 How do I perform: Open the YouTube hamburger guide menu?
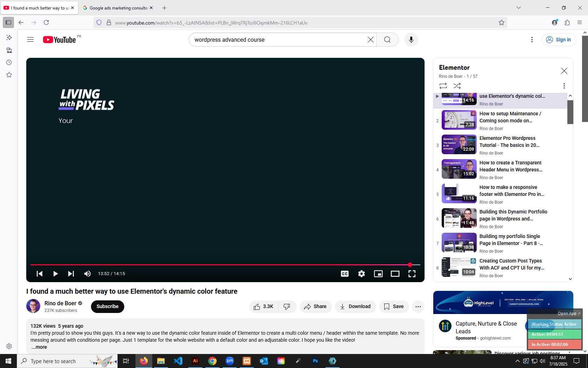click(30, 40)
